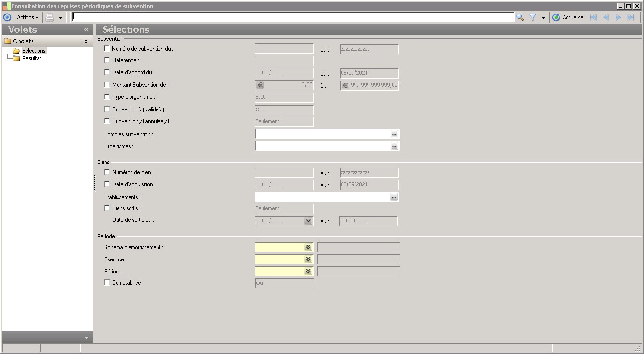Check Subvention(s) valide(s)
The image size is (644, 354).
(x=107, y=109)
